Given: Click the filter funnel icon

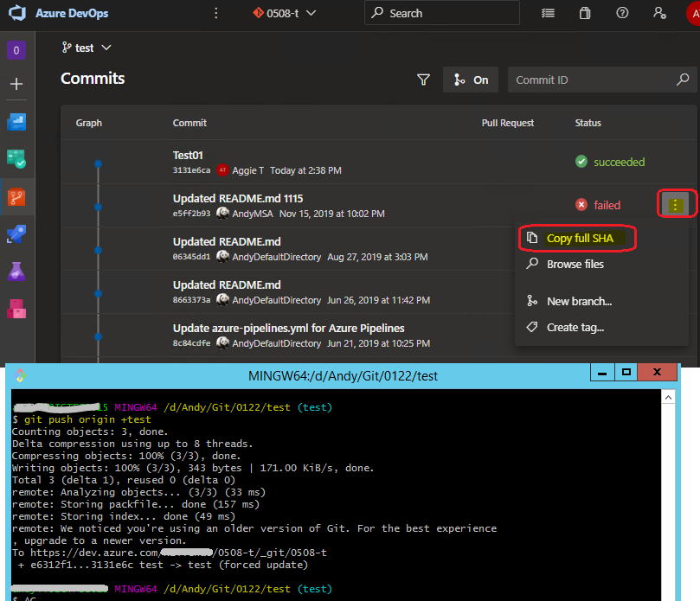Looking at the screenshot, I should pyautogui.click(x=423, y=80).
